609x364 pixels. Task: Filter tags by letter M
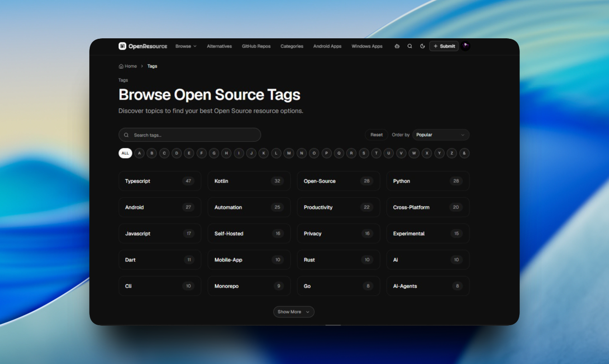(289, 153)
